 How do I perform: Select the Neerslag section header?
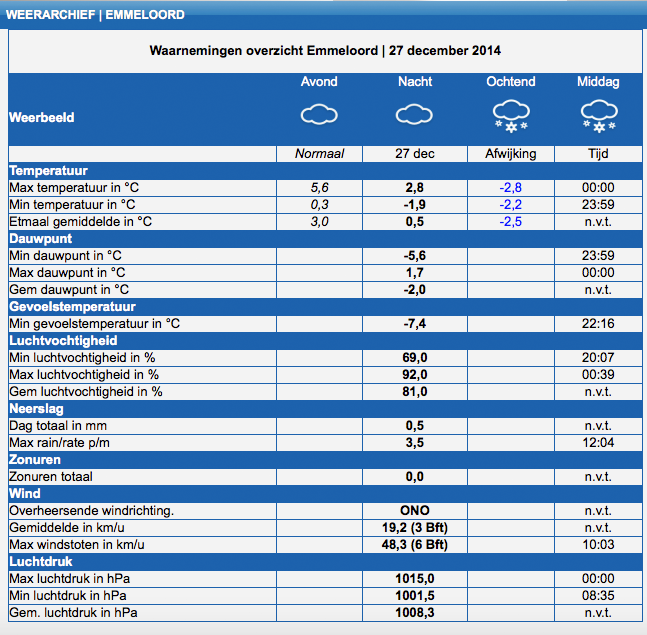[x=36, y=409]
